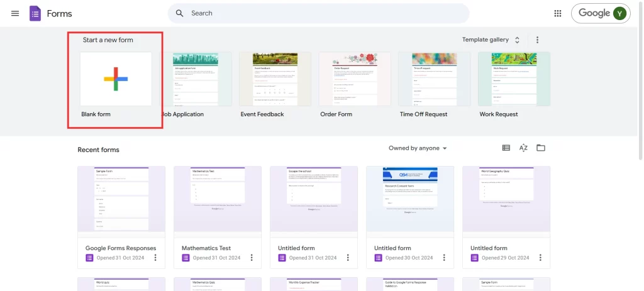Focus the Search input field
644x291 pixels.
tap(318, 13)
